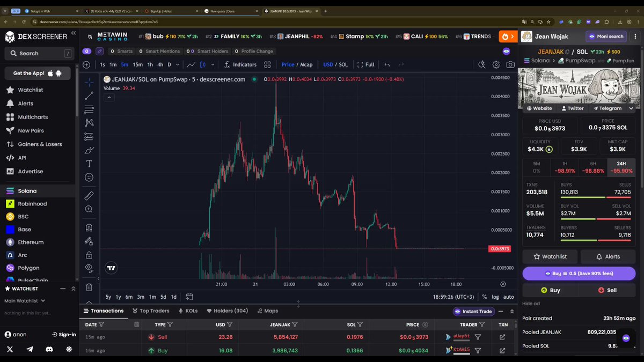This screenshot has width=644, height=362.
Task: Open the Indicators menu
Action: (x=240, y=64)
